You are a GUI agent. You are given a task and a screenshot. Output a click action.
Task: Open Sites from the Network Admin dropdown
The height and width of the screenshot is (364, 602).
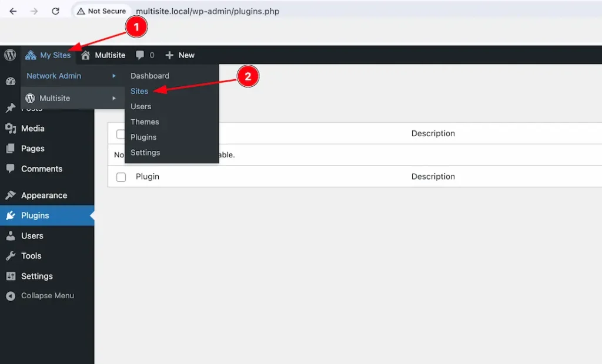click(139, 91)
